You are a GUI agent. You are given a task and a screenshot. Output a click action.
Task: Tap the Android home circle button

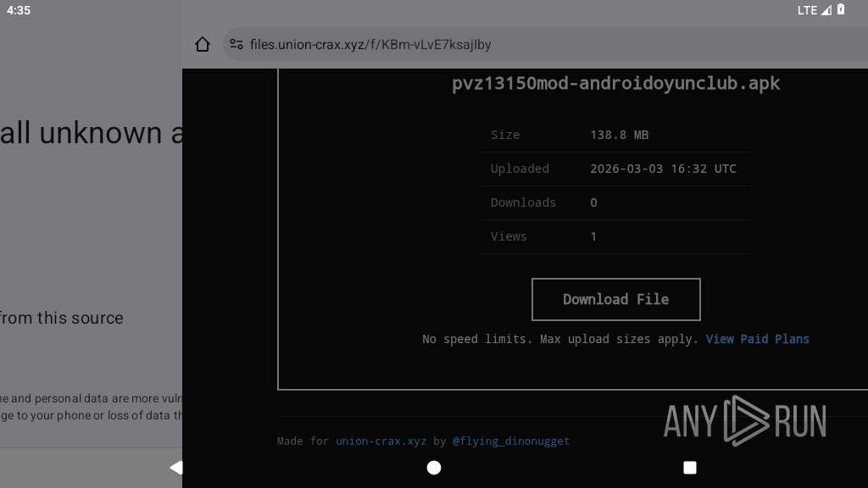coord(434,468)
